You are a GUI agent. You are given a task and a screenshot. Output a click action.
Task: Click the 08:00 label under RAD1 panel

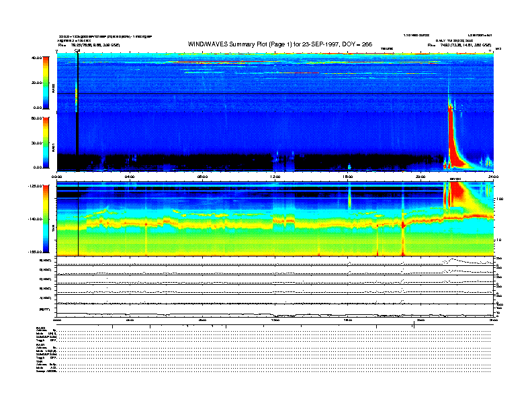click(202, 177)
